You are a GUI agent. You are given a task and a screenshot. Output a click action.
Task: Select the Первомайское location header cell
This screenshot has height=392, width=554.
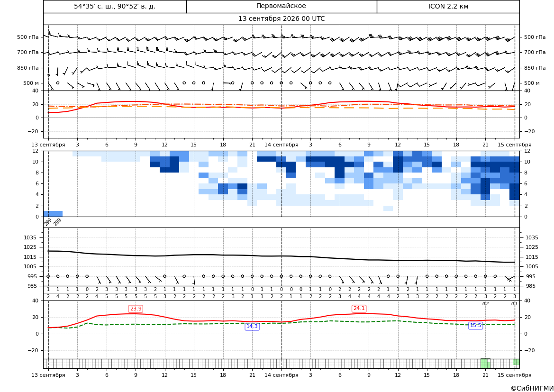pos(281,6)
